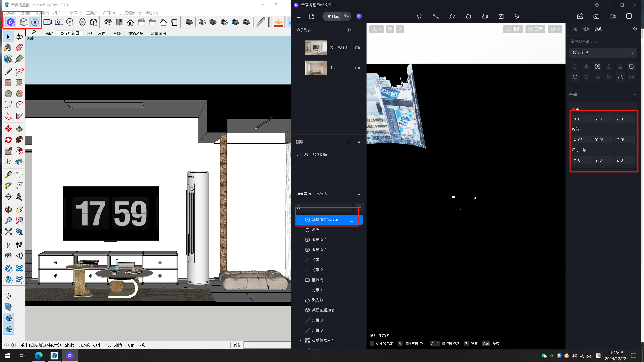Click the 素材库 button
Viewport: 644px width, 362px height.
pos(333,17)
